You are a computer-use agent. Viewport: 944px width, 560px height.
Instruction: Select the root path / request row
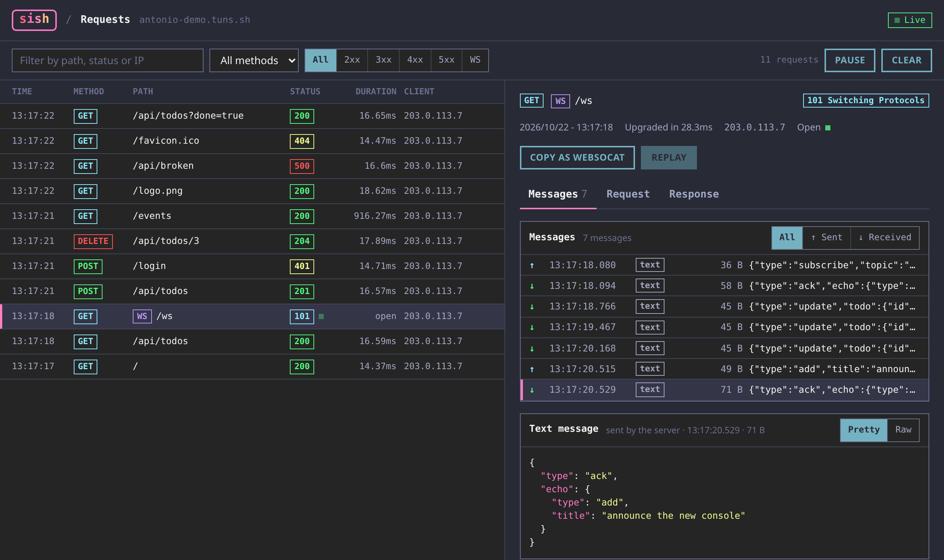(252, 367)
